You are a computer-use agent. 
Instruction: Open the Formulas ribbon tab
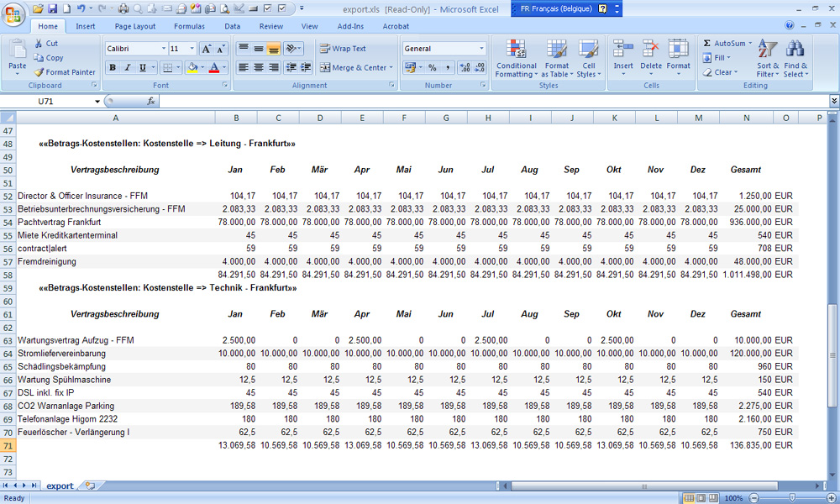[x=189, y=26]
